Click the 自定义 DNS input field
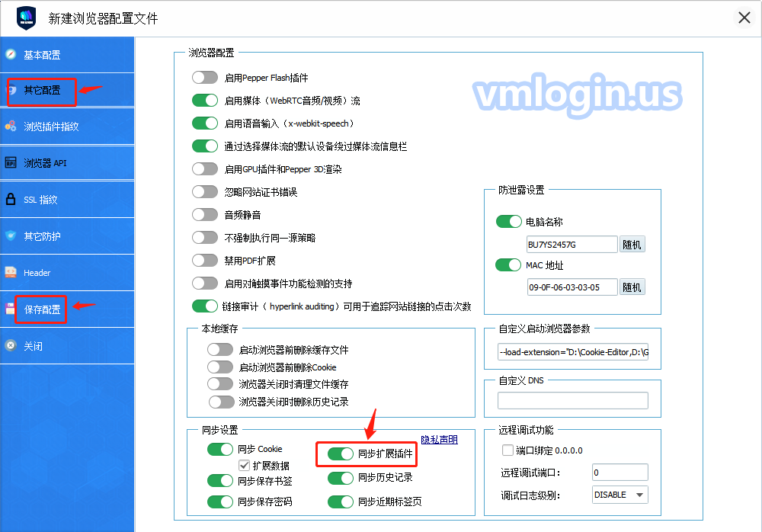 [572, 401]
